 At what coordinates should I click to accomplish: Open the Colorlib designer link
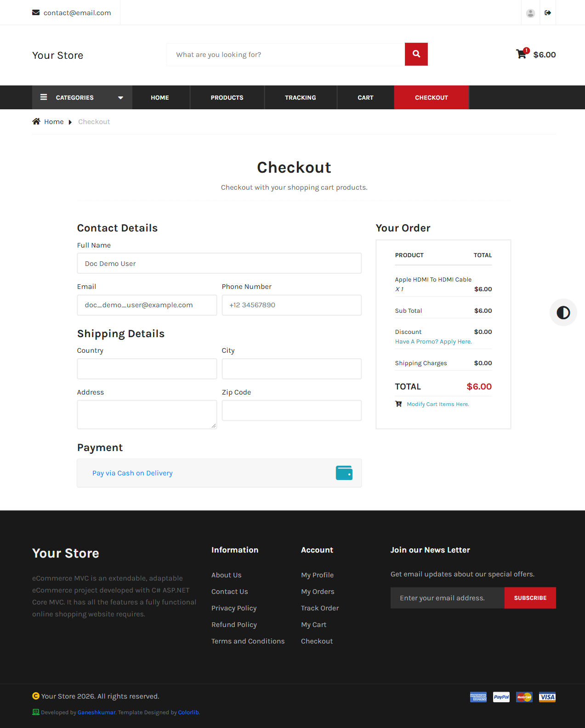[x=188, y=712]
